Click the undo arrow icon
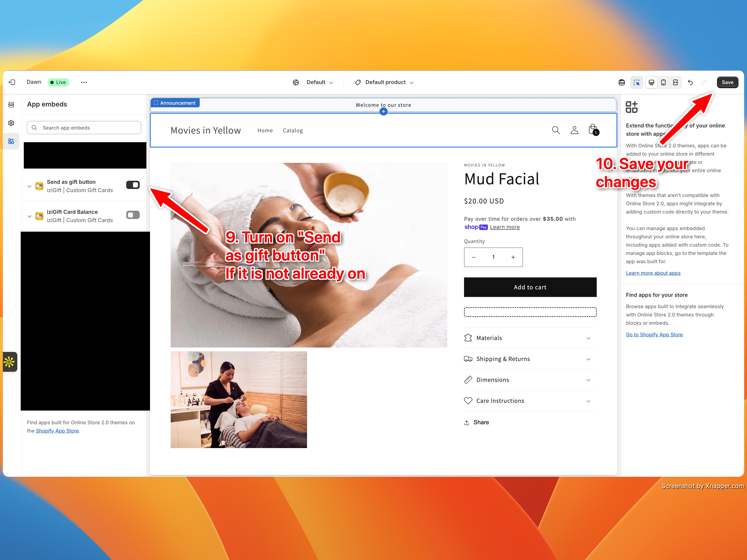 click(690, 82)
